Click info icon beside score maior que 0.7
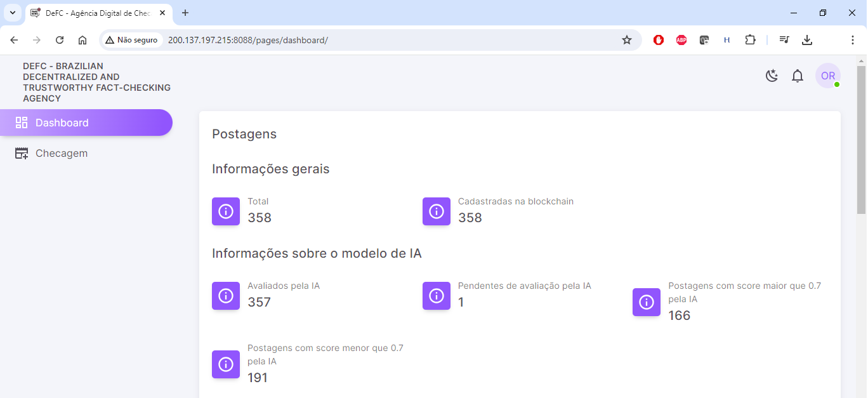 (x=647, y=302)
